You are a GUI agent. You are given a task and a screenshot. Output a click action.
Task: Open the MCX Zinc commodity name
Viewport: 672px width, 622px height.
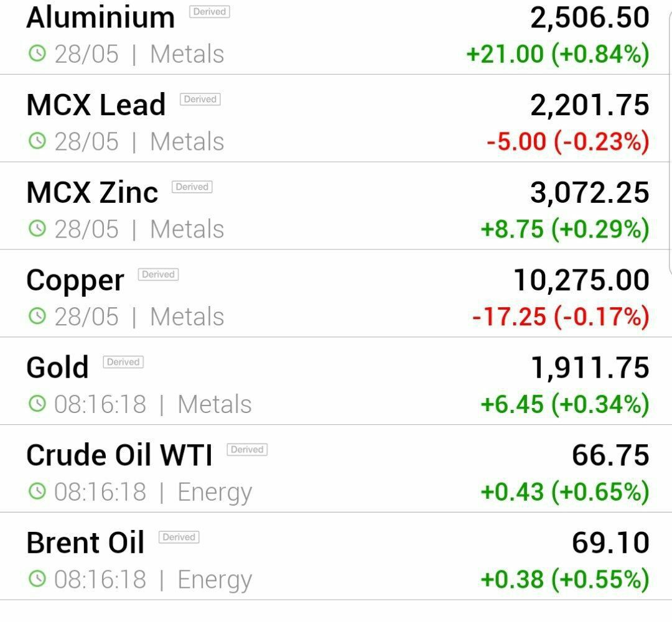92,193
